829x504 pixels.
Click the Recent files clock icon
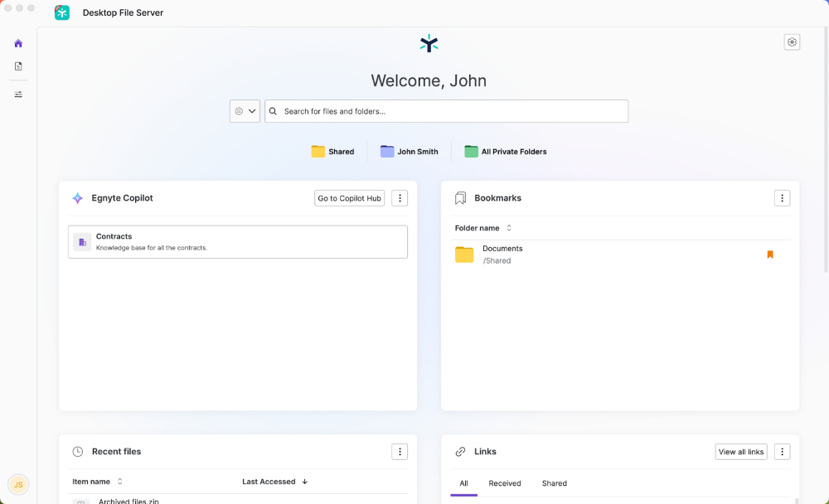pos(78,452)
